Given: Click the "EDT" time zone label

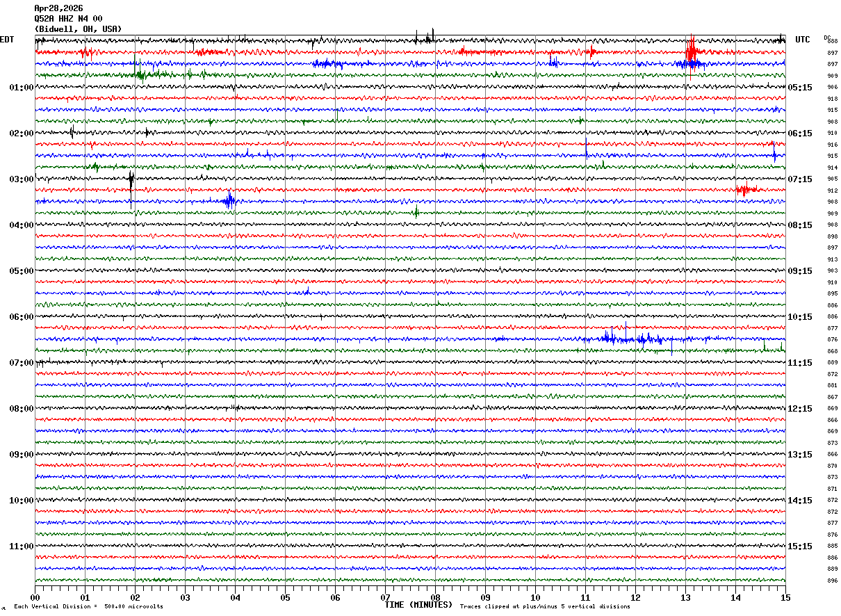Looking at the screenshot, I should click(x=6, y=40).
